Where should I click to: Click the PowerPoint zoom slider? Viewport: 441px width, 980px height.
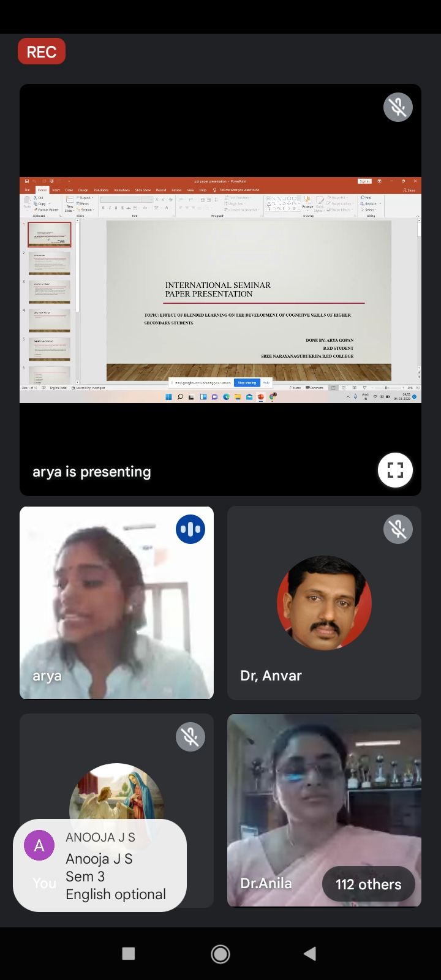[388, 388]
